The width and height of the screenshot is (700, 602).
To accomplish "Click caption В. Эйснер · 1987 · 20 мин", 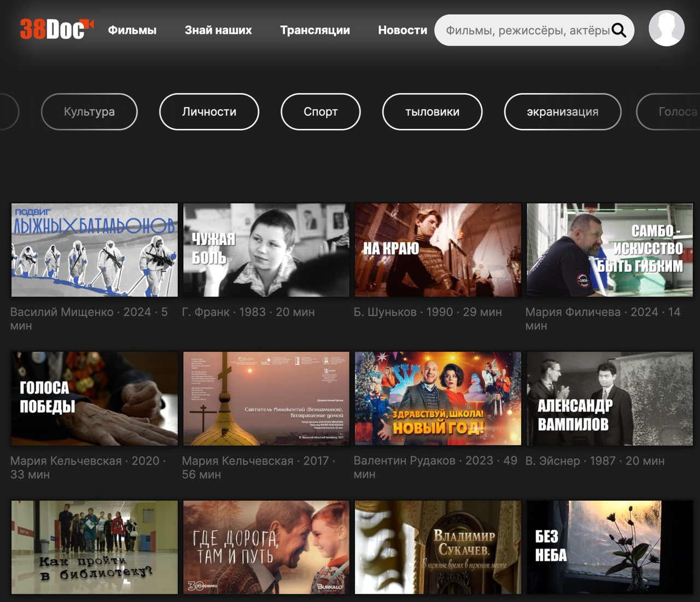I will (x=595, y=461).
